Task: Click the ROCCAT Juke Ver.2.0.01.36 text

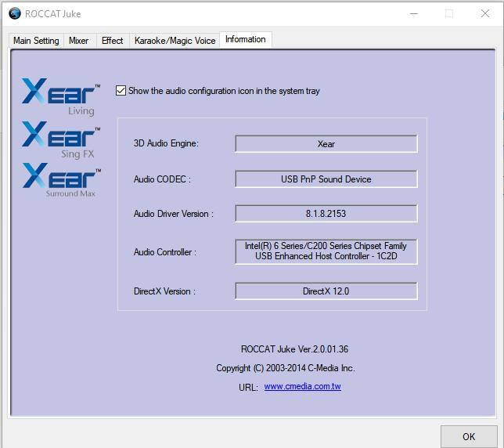Action: tap(294, 349)
